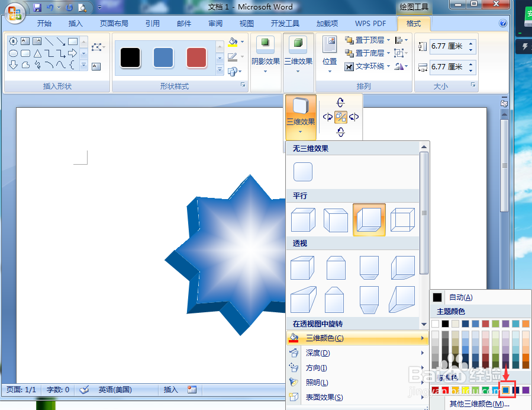The width and height of the screenshot is (532, 410).
Task: Click the spelling check status icon
Action: point(84,390)
